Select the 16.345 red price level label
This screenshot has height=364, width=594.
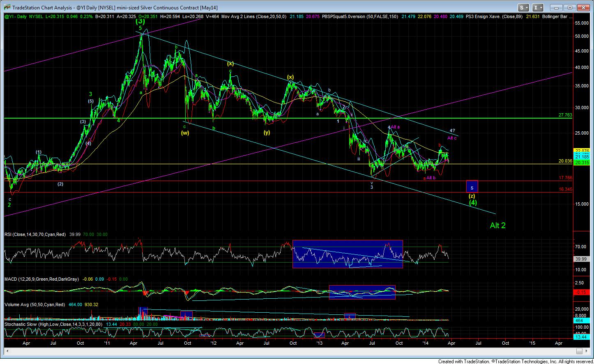click(x=566, y=189)
